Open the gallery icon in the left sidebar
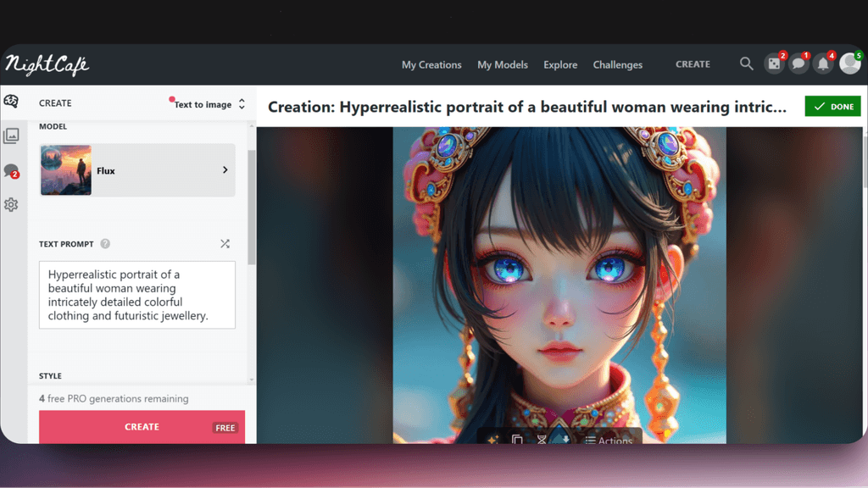 coord(11,136)
